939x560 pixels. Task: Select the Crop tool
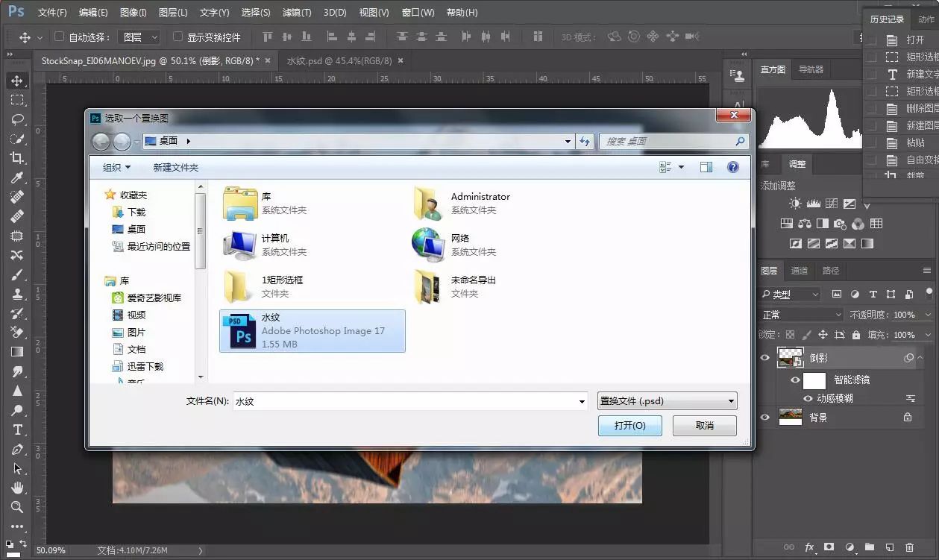point(16,158)
